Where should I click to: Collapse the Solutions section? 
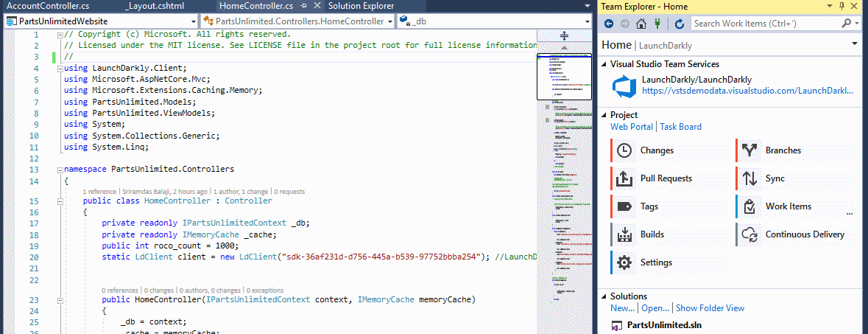(604, 296)
